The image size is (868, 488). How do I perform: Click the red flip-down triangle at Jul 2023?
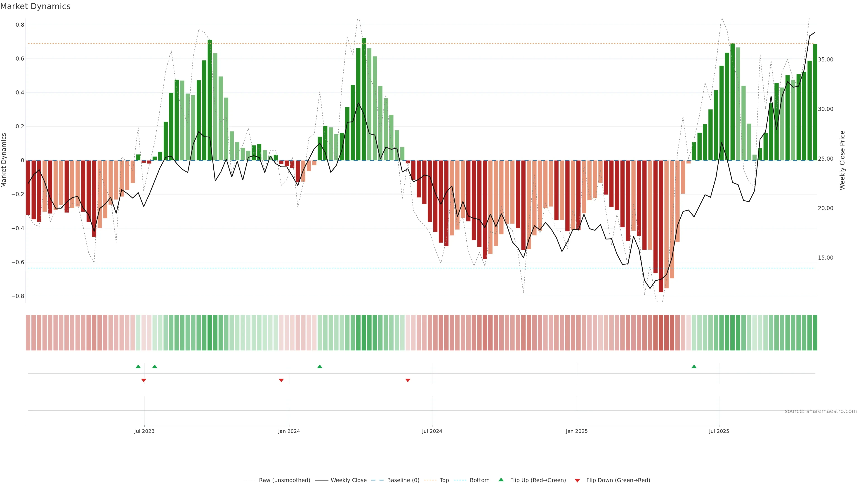pos(144,380)
